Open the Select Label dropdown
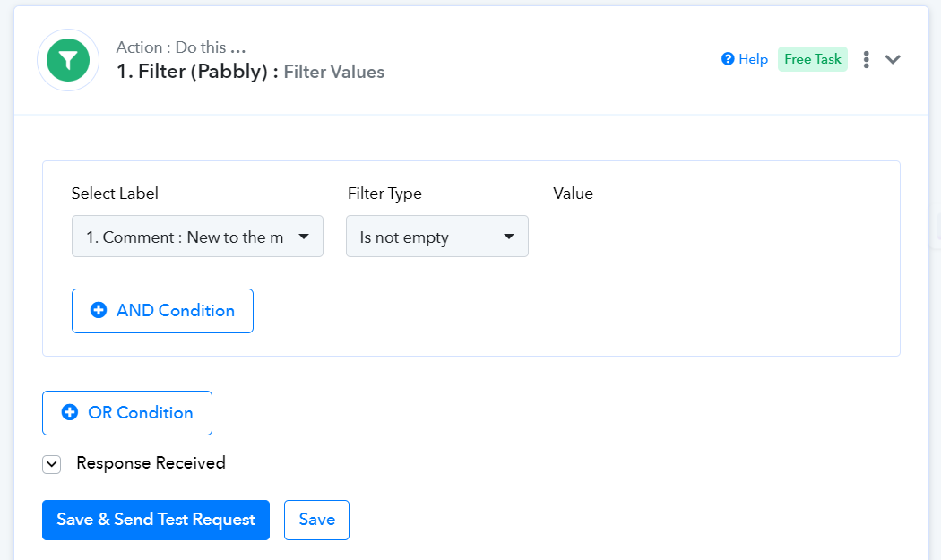The height and width of the screenshot is (560, 941). click(197, 237)
